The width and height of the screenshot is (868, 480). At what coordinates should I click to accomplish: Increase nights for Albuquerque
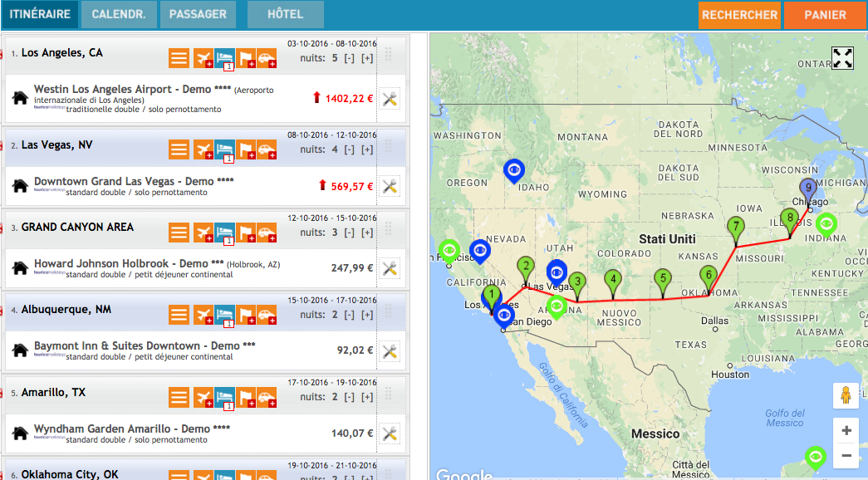[367, 315]
